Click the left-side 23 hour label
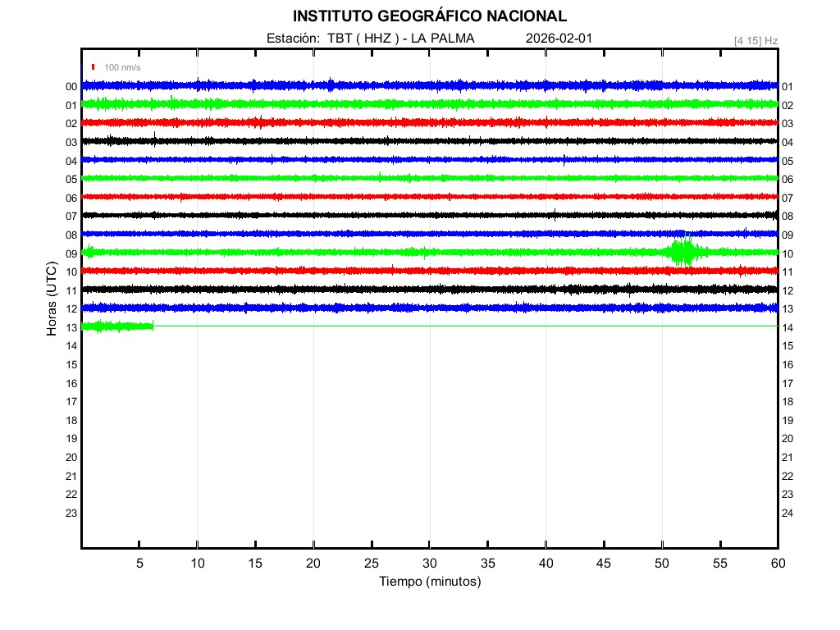Viewport: 840px width, 630px height. [71, 514]
